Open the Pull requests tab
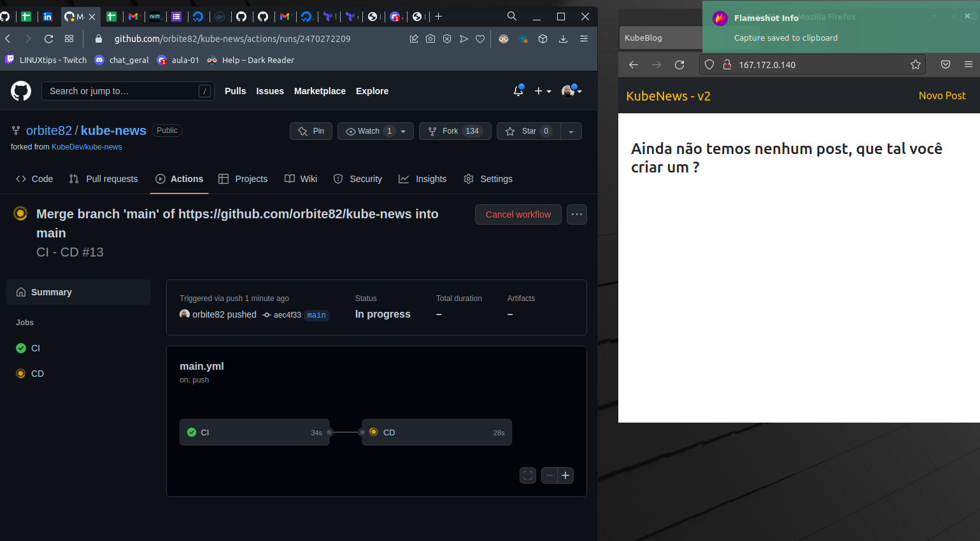The height and width of the screenshot is (541, 980). [x=103, y=179]
